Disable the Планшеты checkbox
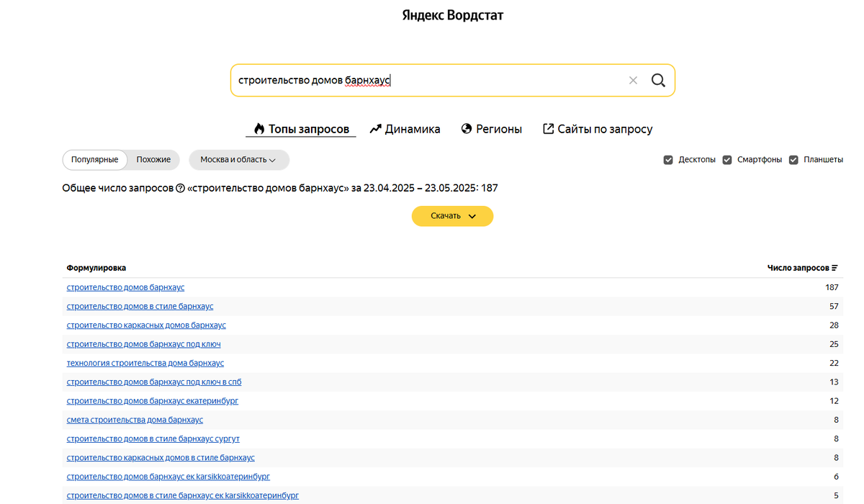The height and width of the screenshot is (504, 864). [x=793, y=160]
